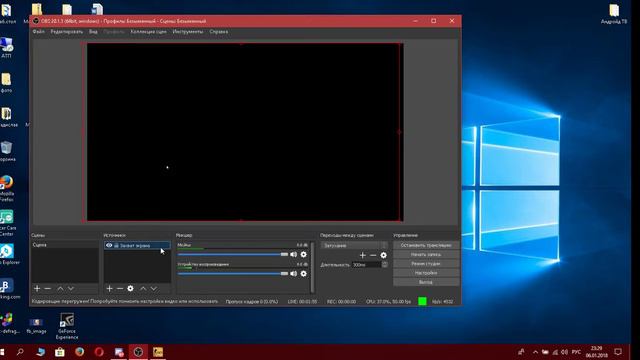Screen dimensions: 640x360
Task: Add a new scene with the plus icon
Action: pos(37,289)
